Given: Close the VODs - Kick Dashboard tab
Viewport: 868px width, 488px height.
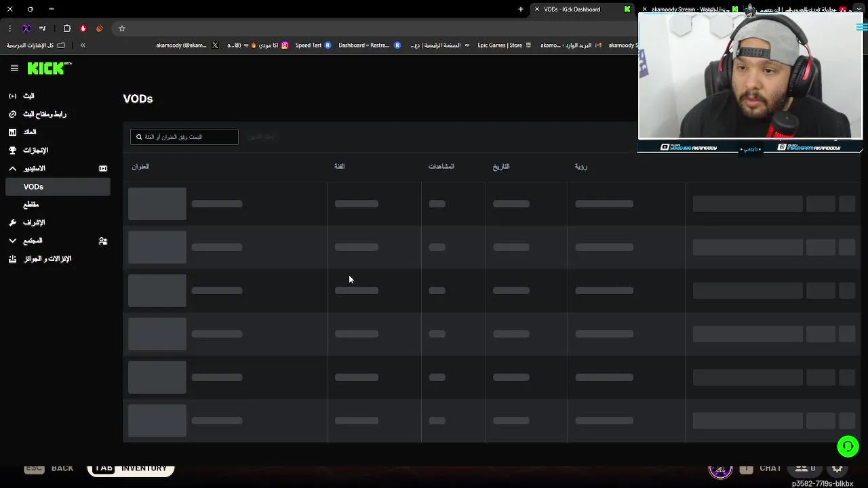Looking at the screenshot, I should (537, 9).
